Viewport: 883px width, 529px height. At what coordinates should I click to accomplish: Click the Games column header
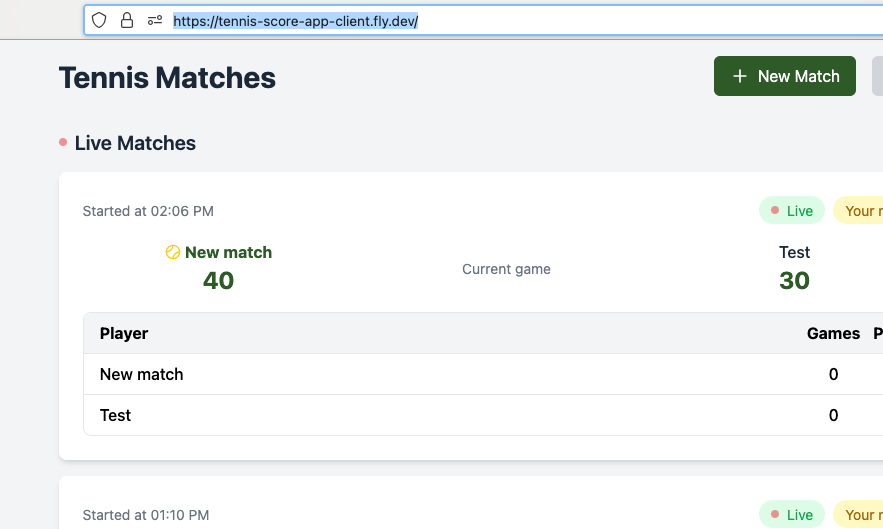point(833,333)
